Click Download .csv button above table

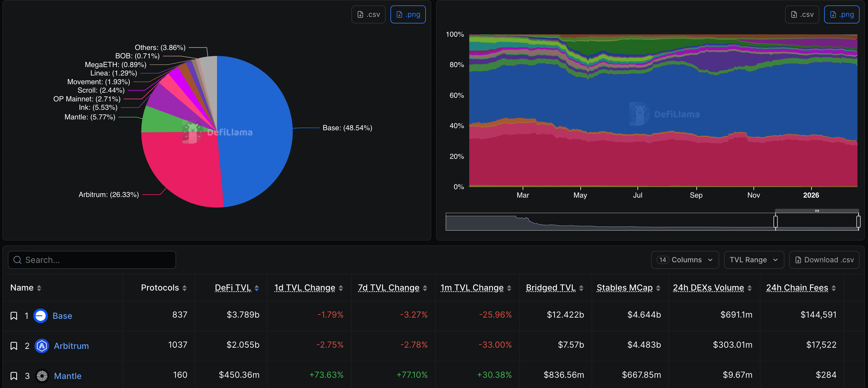[824, 260]
